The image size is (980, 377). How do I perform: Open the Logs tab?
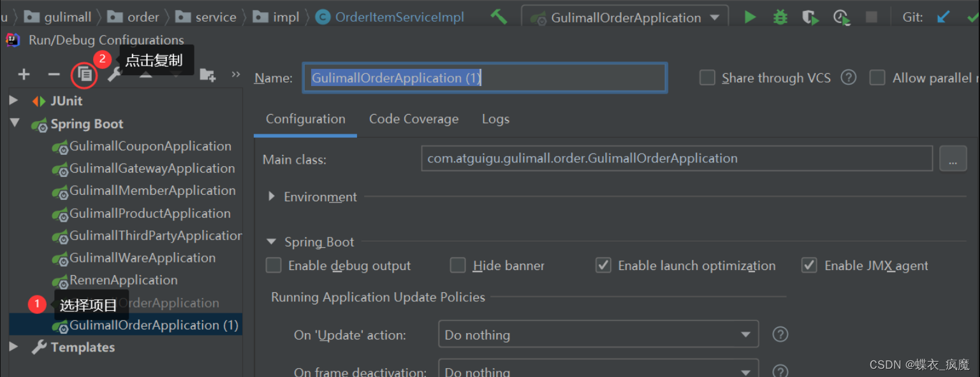click(495, 119)
